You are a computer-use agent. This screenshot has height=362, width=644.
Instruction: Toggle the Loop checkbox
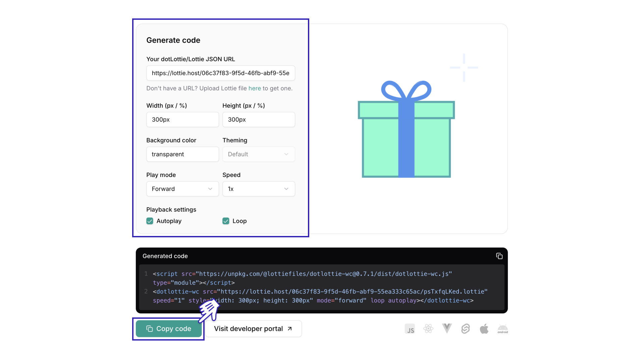coord(226,221)
